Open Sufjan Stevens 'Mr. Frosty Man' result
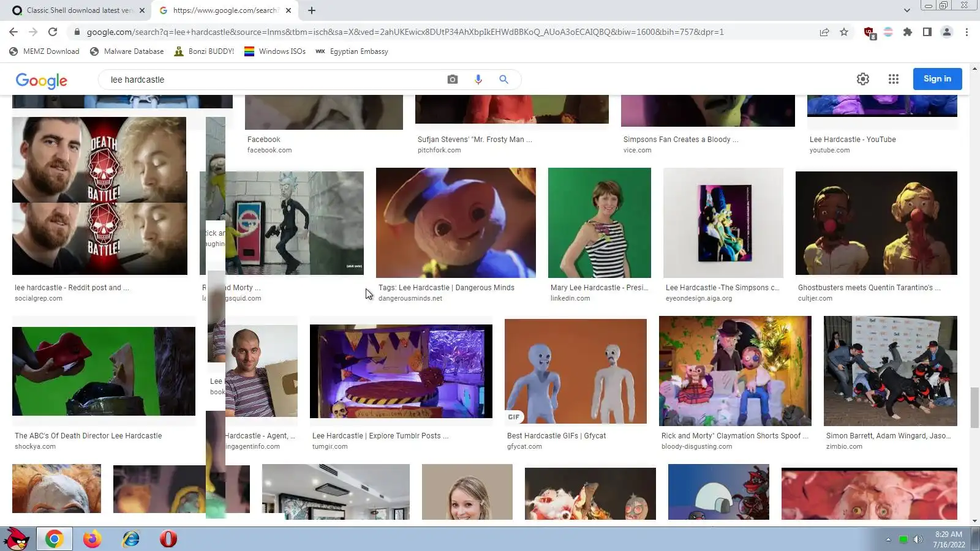Image resolution: width=980 pixels, height=551 pixels. (x=475, y=140)
